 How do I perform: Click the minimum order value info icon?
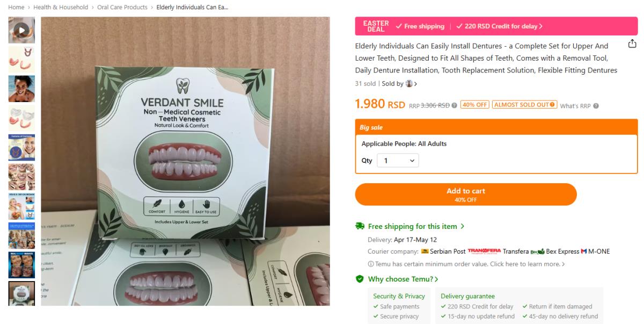pos(370,264)
